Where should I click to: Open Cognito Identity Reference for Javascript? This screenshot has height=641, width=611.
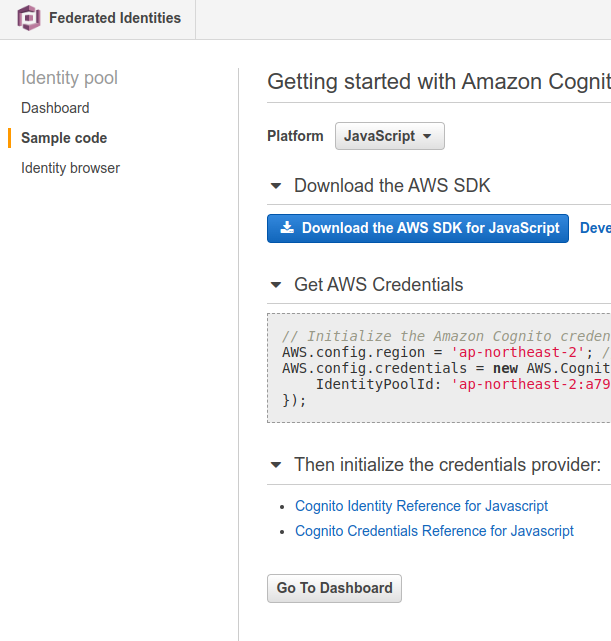[x=421, y=506]
